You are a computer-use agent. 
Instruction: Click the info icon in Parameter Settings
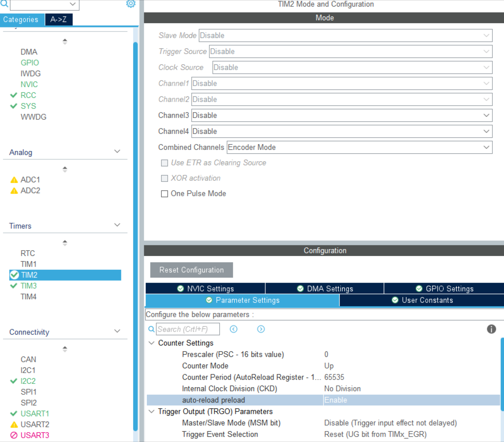pyautogui.click(x=491, y=329)
